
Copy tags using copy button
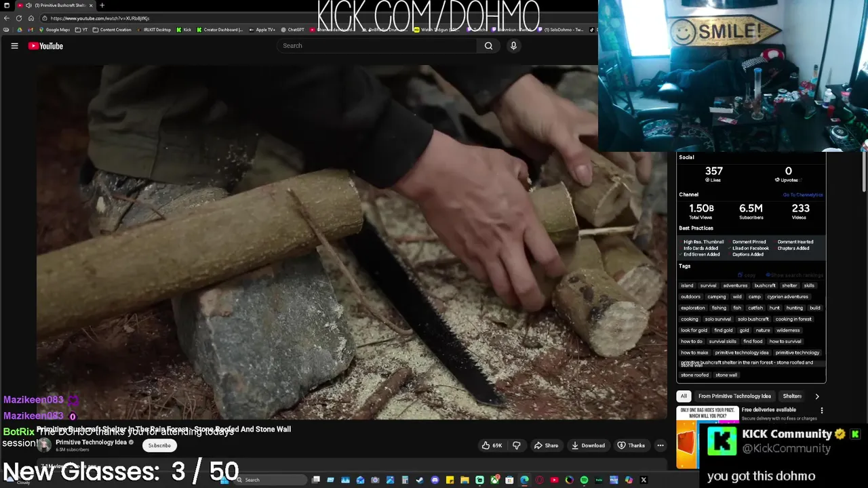(x=747, y=275)
